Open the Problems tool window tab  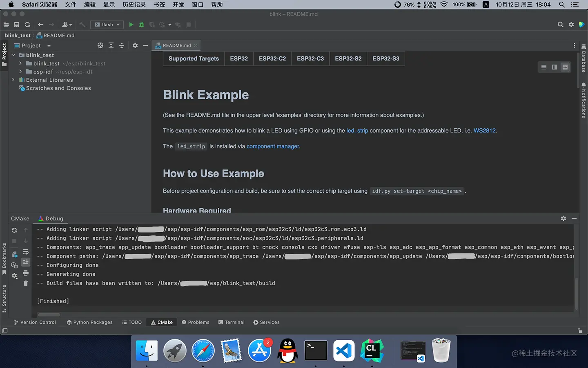click(196, 322)
